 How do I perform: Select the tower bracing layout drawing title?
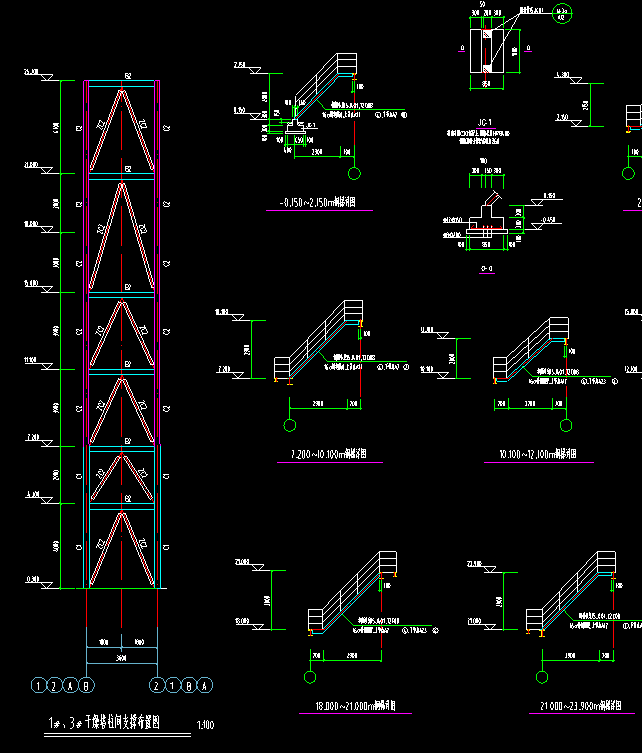[106, 723]
